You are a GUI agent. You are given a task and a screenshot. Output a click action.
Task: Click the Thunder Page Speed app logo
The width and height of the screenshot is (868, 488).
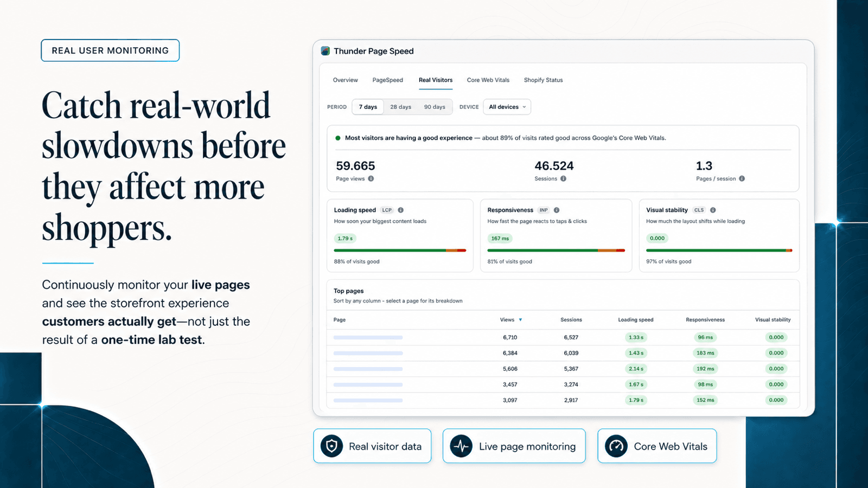(x=325, y=51)
